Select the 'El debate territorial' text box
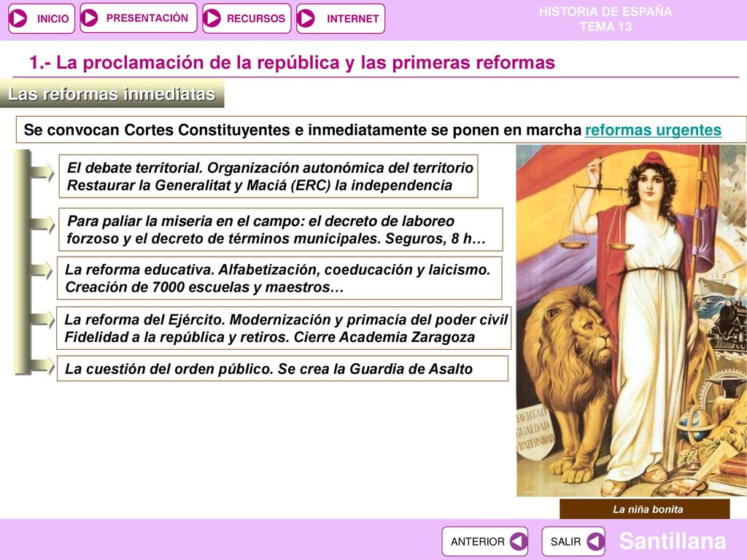The image size is (747, 560). coord(268,176)
